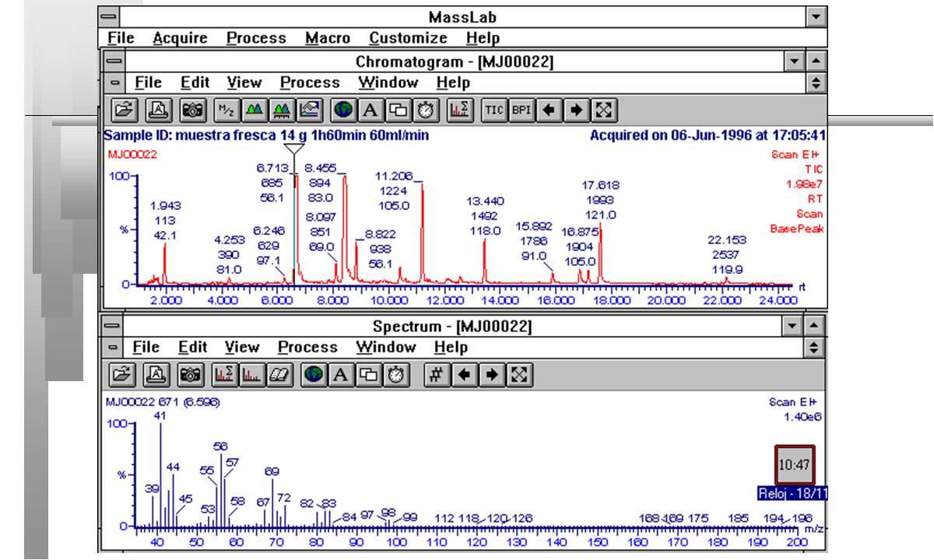Viewport: 934px width, 560px height.
Task: Click expand-arrows default view icon in Chromatogram toolbar
Action: (603, 110)
